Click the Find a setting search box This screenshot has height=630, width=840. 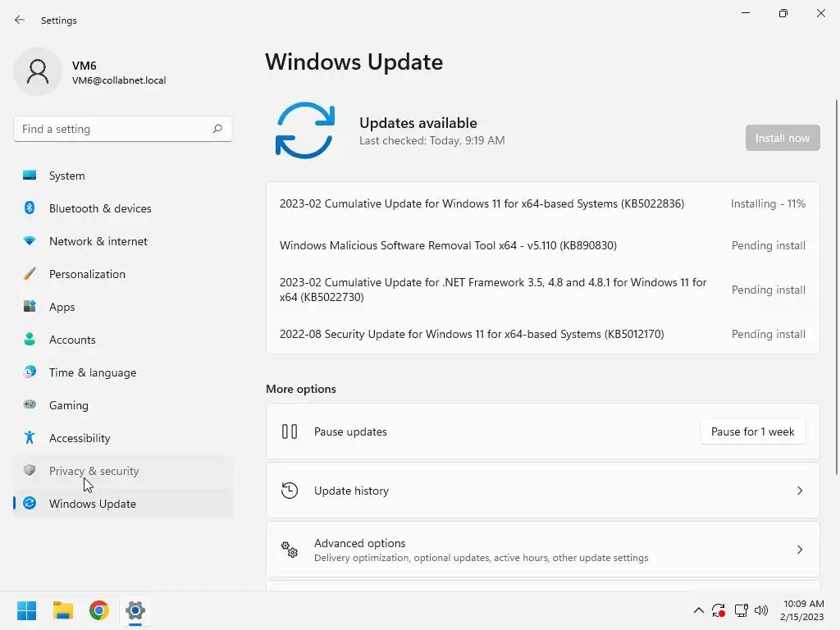pos(123,129)
